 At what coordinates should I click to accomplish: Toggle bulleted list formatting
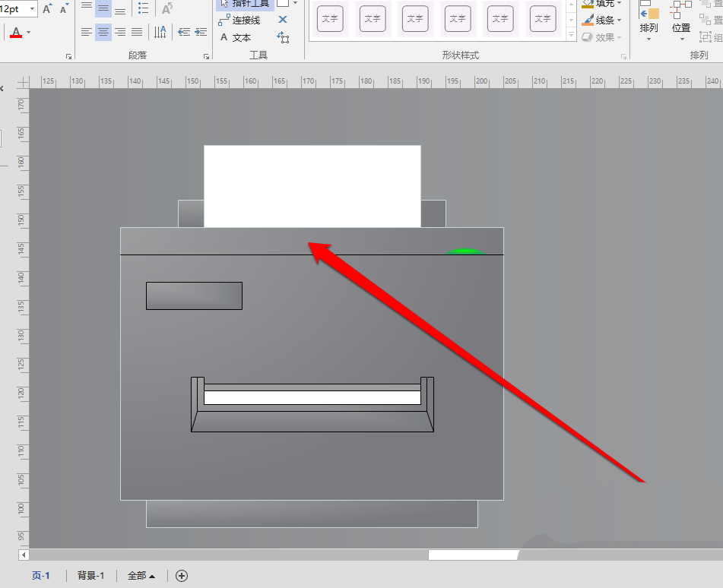pyautogui.click(x=144, y=8)
